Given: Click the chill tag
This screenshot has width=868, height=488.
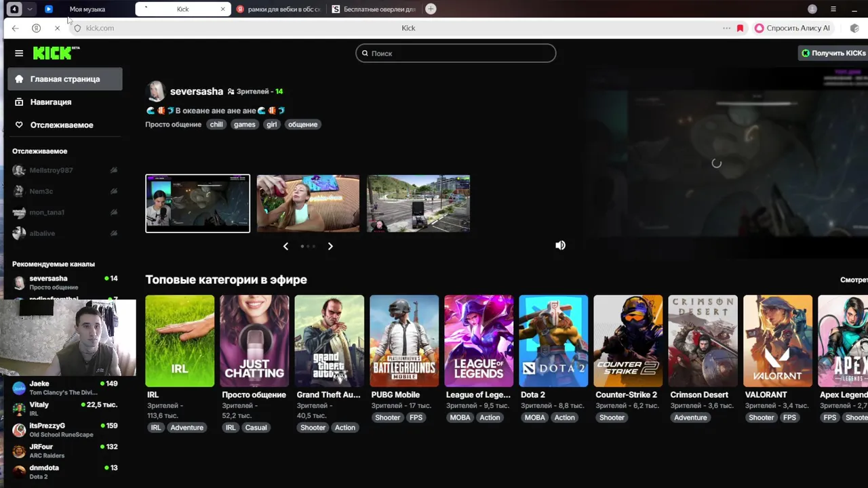Looking at the screenshot, I should (x=216, y=124).
